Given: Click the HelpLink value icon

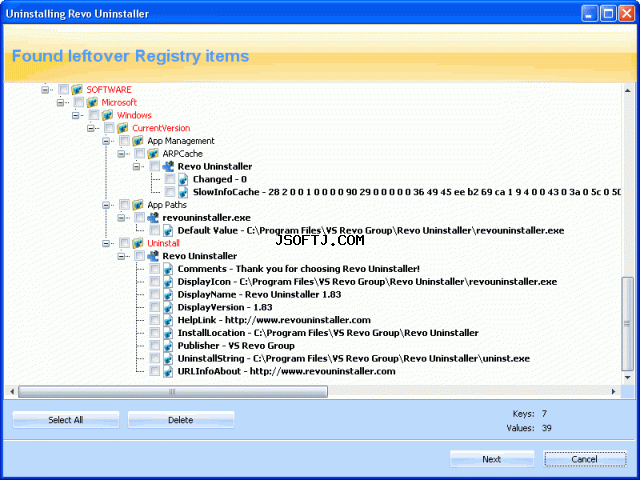Looking at the screenshot, I should tap(168, 320).
